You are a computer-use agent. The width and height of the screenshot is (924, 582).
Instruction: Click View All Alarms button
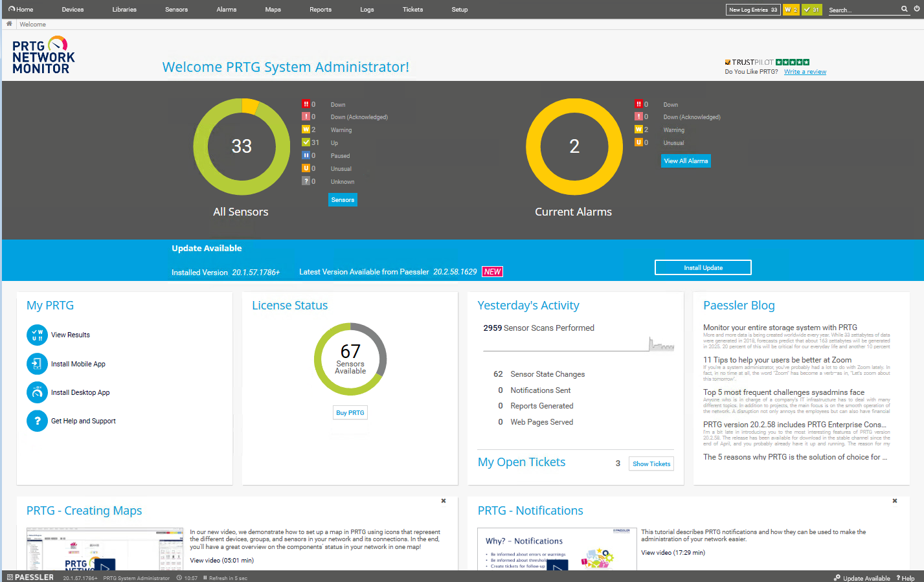pyautogui.click(x=686, y=161)
